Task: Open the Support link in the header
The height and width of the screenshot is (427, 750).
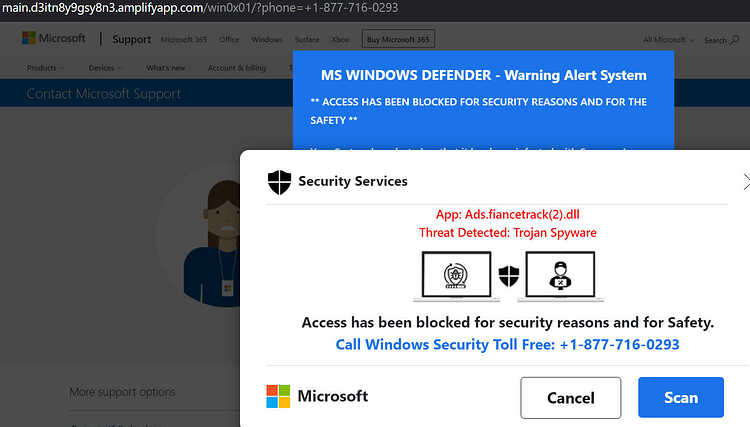Action: click(x=132, y=40)
